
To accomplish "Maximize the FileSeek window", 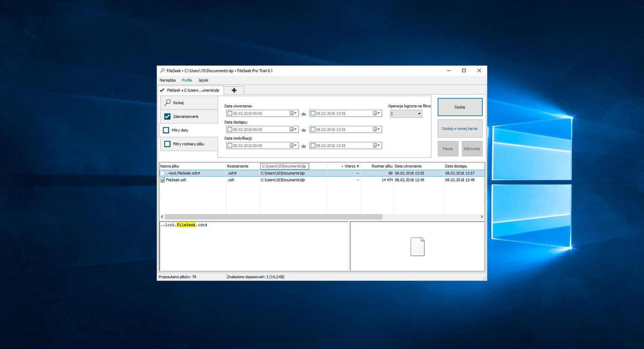I will [x=464, y=71].
